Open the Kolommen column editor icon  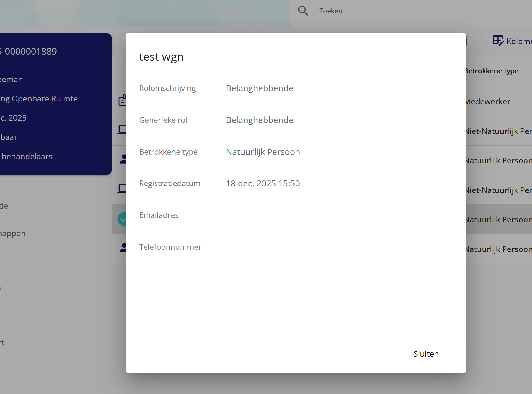point(498,41)
